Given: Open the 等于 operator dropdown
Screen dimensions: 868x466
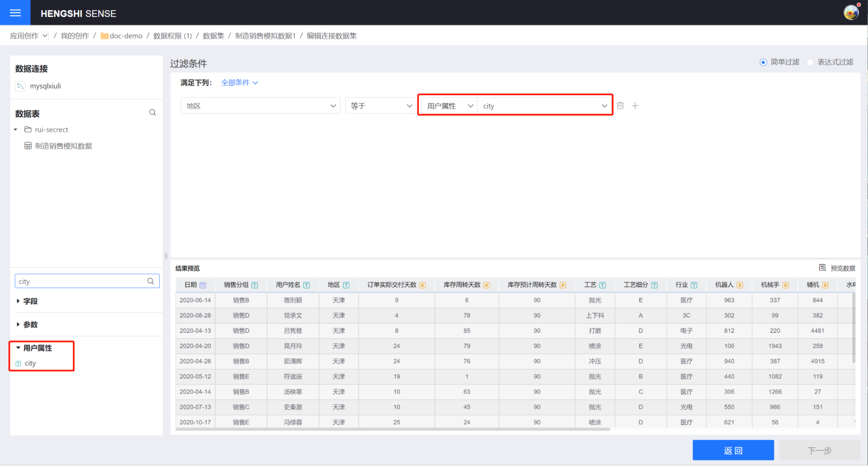Looking at the screenshot, I should pos(379,105).
